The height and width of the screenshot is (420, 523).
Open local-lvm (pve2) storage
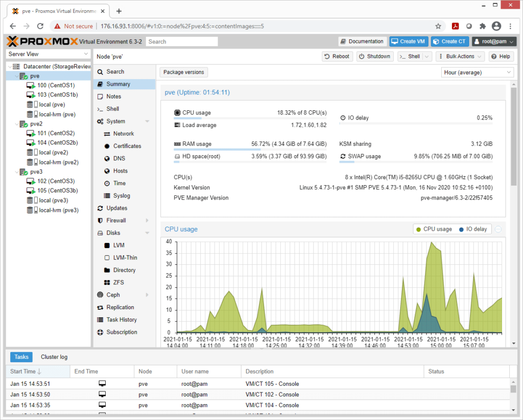coord(58,162)
